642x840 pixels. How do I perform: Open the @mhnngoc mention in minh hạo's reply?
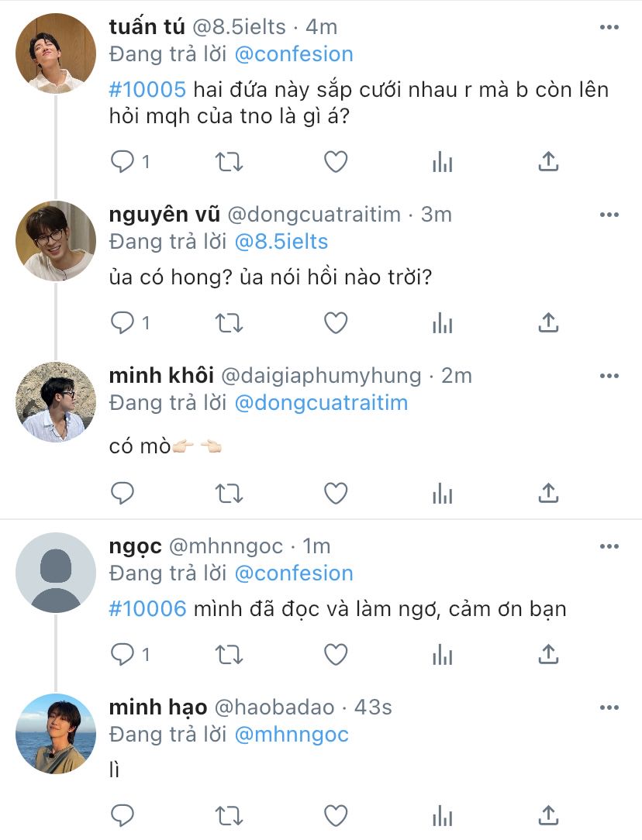click(x=291, y=735)
